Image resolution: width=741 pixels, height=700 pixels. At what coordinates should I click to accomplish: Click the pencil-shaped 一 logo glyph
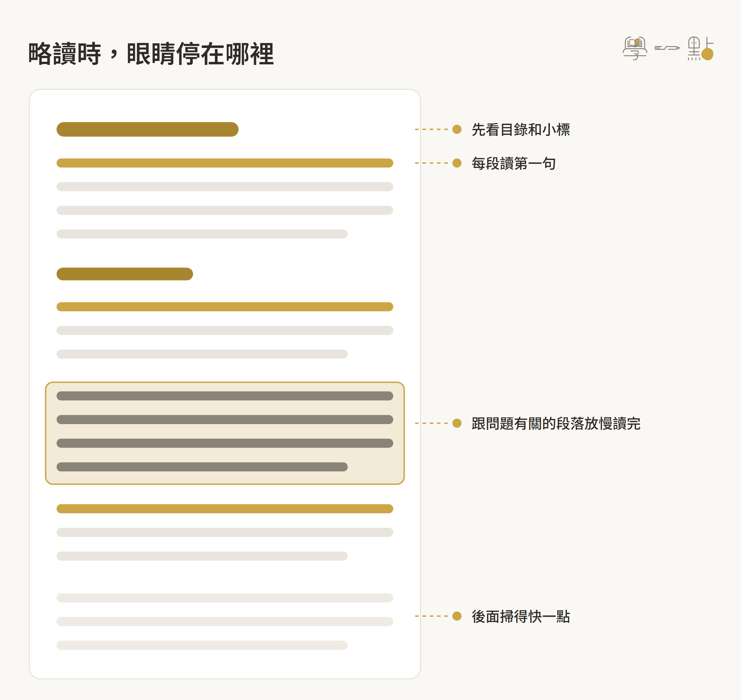coord(667,48)
